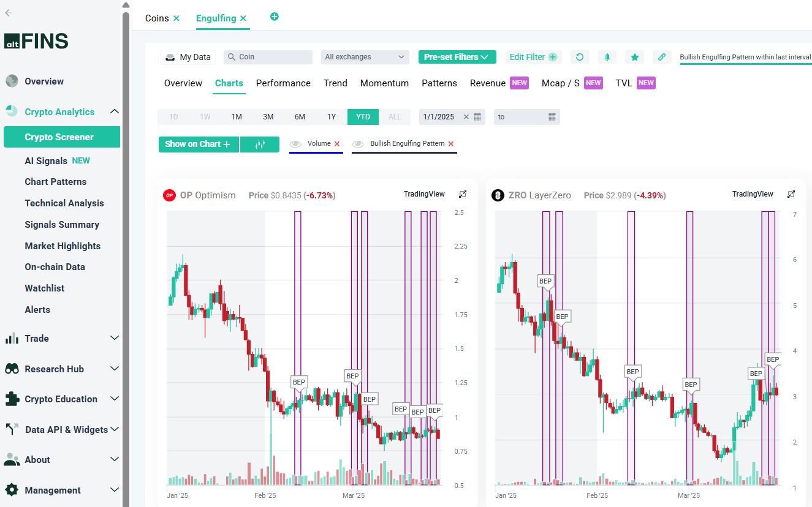
Task: Click the back arrow above altFINS logo
Action: [9, 12]
